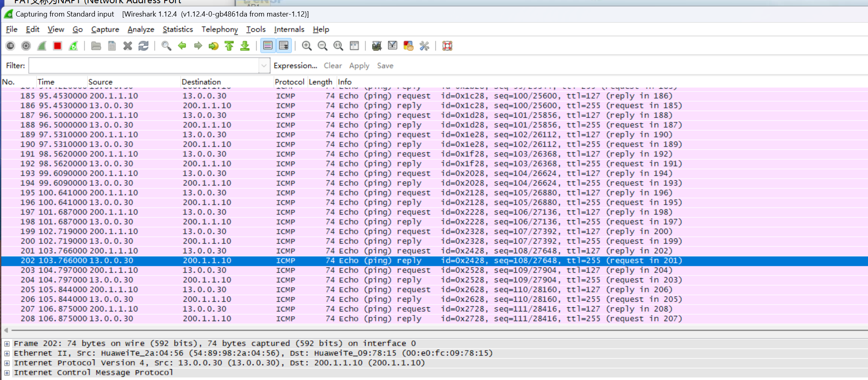Click the display filter input field
868x380 pixels.
[x=144, y=66]
